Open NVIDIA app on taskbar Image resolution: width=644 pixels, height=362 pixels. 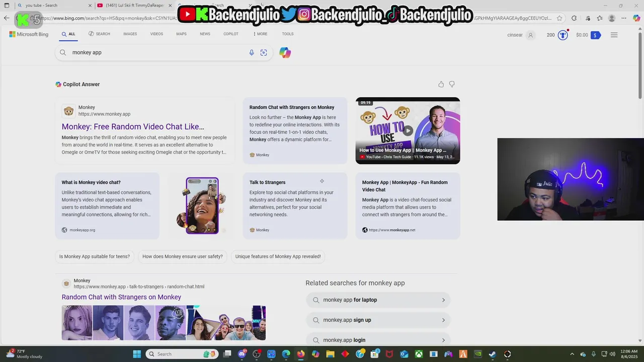point(477,354)
